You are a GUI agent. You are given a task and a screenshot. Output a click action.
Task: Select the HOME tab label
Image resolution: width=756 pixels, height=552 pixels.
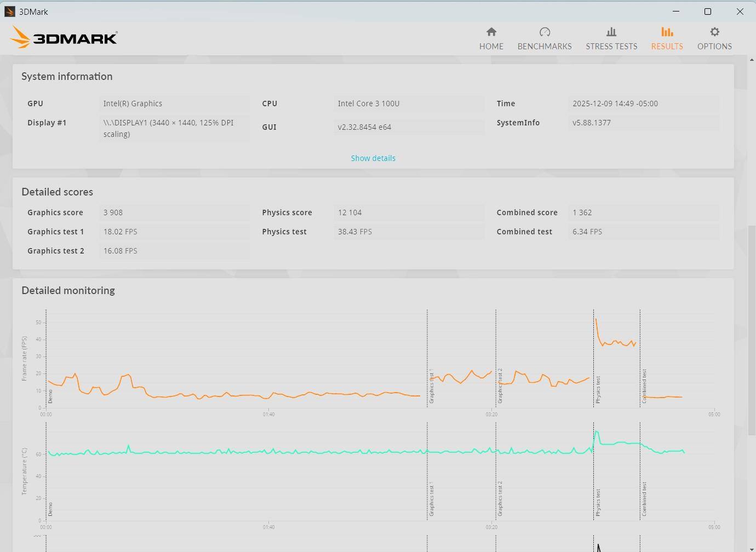[x=491, y=47]
